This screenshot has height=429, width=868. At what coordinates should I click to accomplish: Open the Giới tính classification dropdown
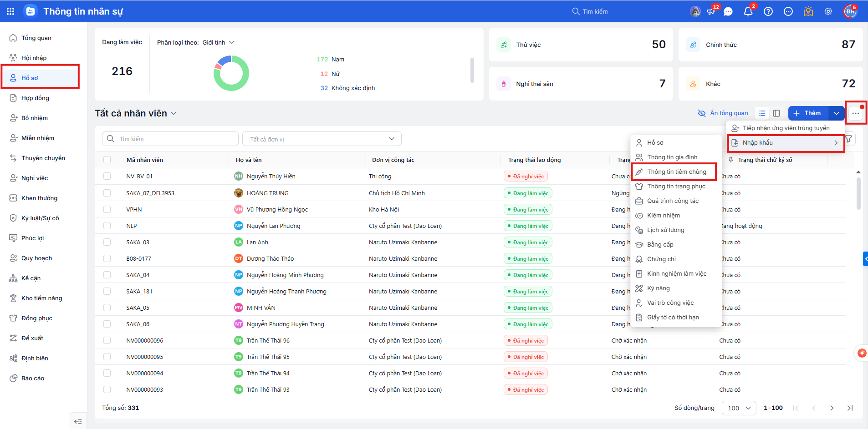(218, 42)
